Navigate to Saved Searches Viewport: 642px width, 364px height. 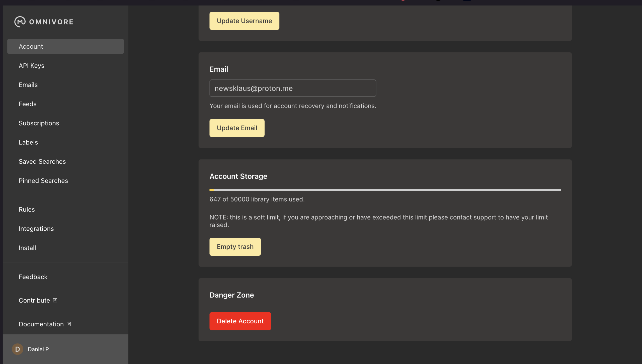tap(42, 161)
